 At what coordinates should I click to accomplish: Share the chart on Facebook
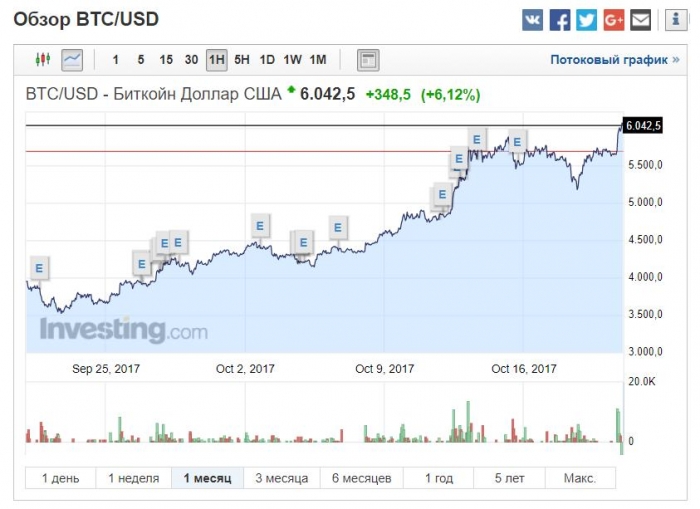click(x=560, y=19)
